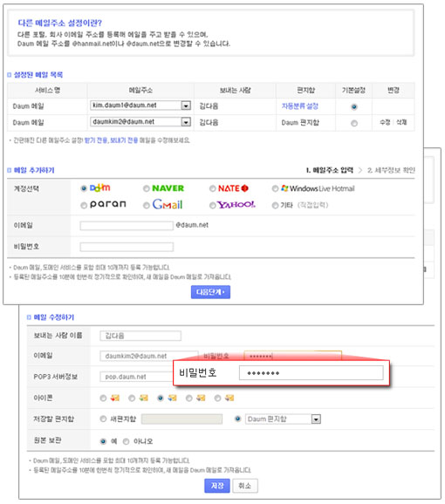The width and height of the screenshot is (445, 504).
Task: Click the 다음단계 button
Action: point(210,292)
